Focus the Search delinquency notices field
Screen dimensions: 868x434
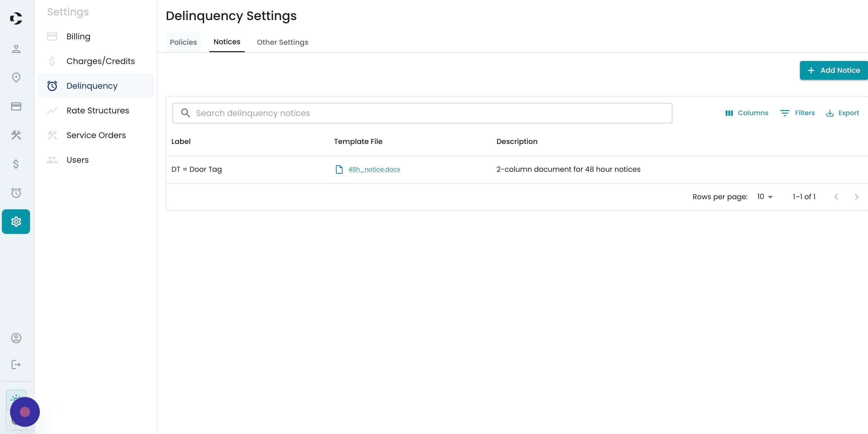(x=422, y=113)
